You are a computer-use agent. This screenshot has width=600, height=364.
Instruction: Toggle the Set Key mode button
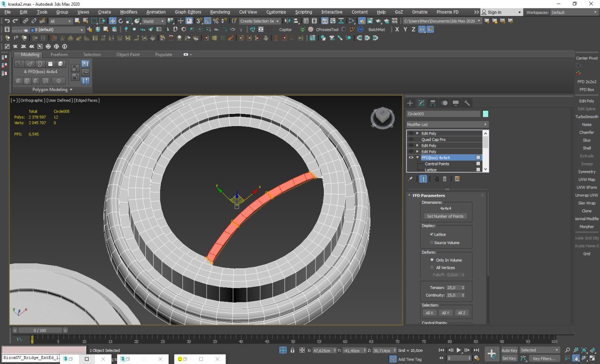pos(510,358)
